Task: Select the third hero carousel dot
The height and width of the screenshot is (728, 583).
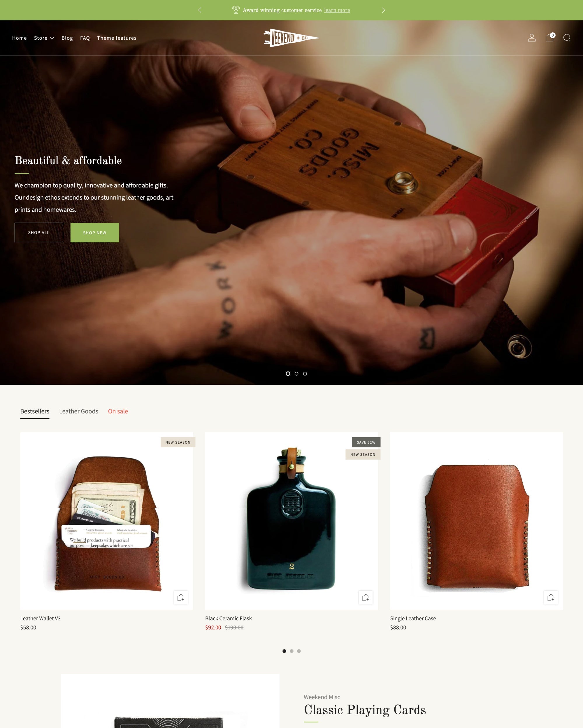Action: coord(305,373)
